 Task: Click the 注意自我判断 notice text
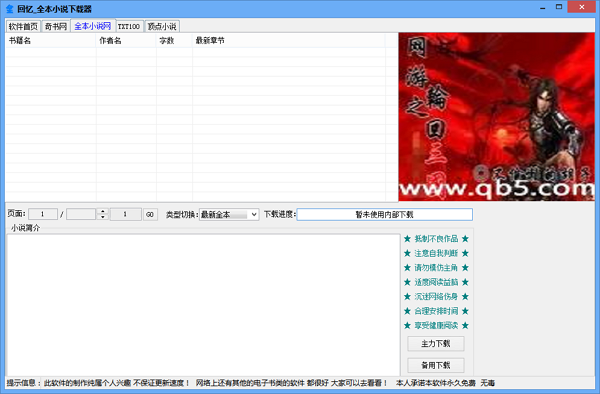[x=436, y=253]
